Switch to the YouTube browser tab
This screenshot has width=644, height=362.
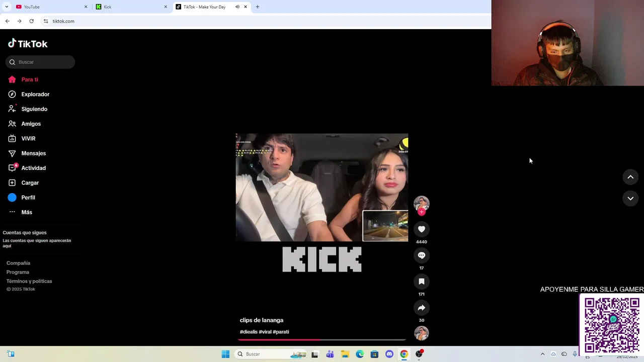pos(50,7)
